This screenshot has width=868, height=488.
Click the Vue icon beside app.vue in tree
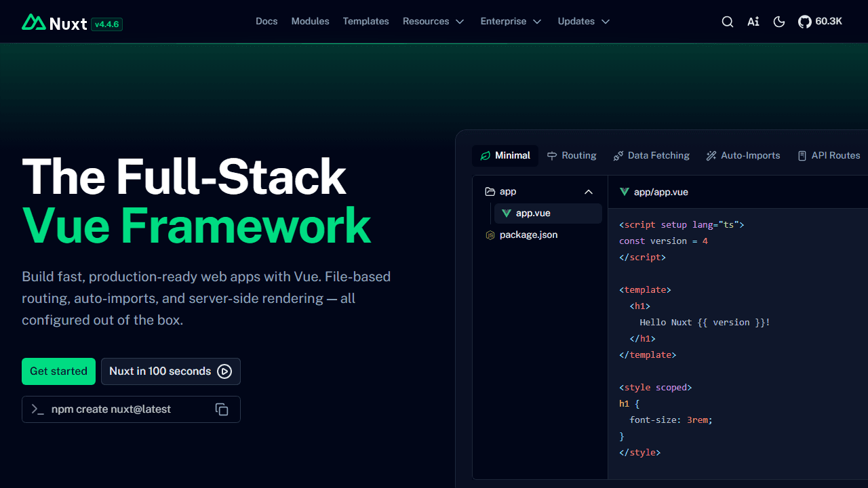[x=507, y=213]
